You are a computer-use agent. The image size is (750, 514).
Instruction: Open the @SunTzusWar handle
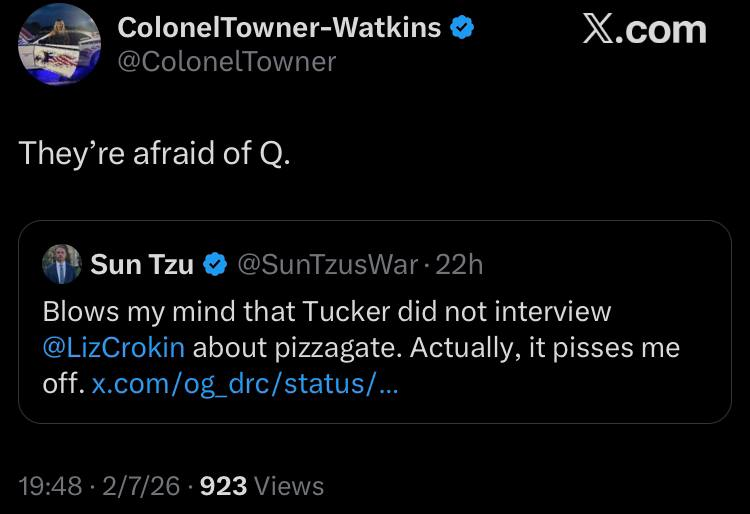pos(328,264)
